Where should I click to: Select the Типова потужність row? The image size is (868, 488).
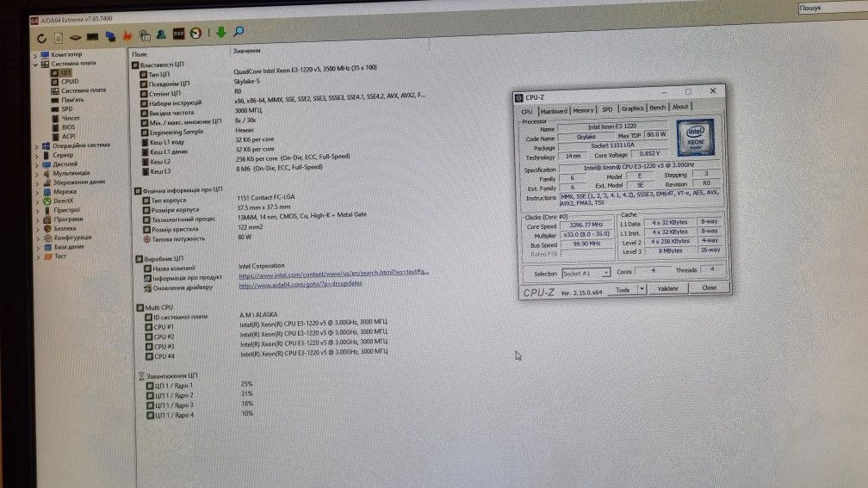(x=198, y=238)
